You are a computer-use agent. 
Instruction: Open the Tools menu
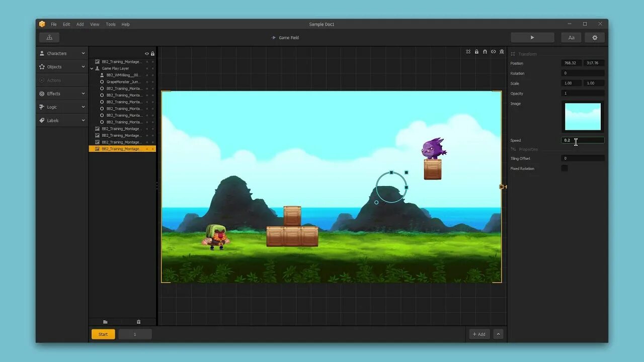click(x=111, y=24)
